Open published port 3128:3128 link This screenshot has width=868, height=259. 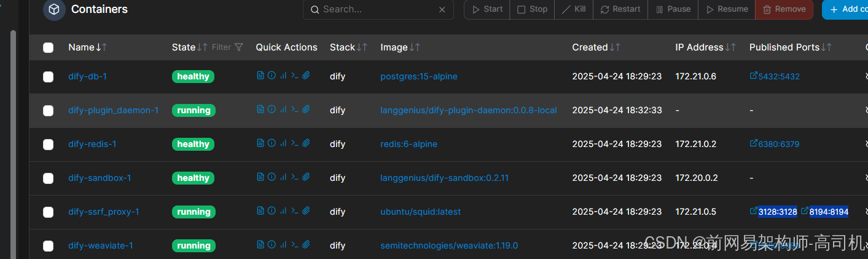774,212
